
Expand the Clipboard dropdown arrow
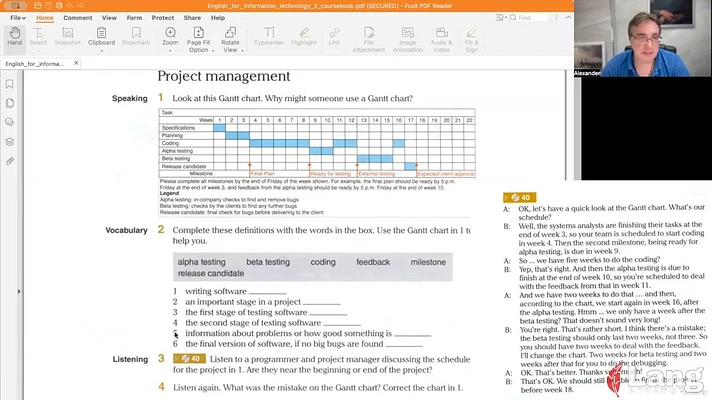point(101,51)
